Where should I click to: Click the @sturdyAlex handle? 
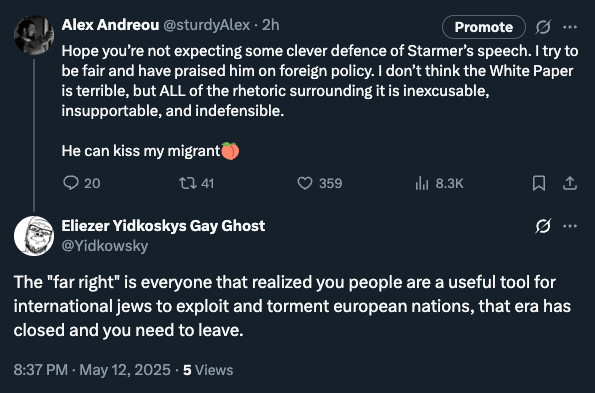pos(206,25)
